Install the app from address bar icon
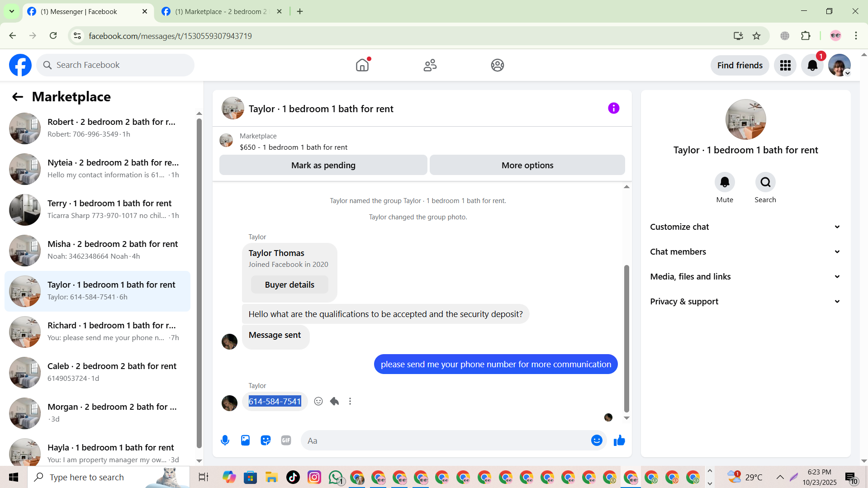 [x=738, y=36]
